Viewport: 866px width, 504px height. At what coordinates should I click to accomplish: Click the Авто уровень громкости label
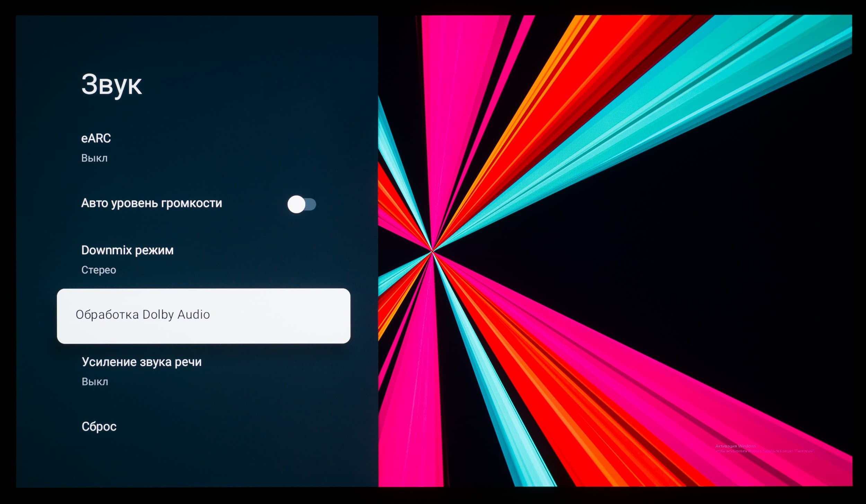point(151,203)
